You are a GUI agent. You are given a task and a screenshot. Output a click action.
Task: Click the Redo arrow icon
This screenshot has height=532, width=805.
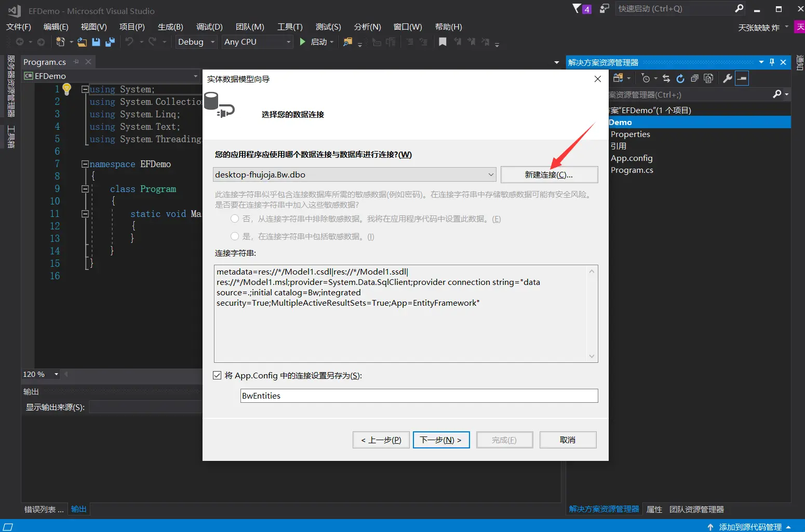point(152,42)
